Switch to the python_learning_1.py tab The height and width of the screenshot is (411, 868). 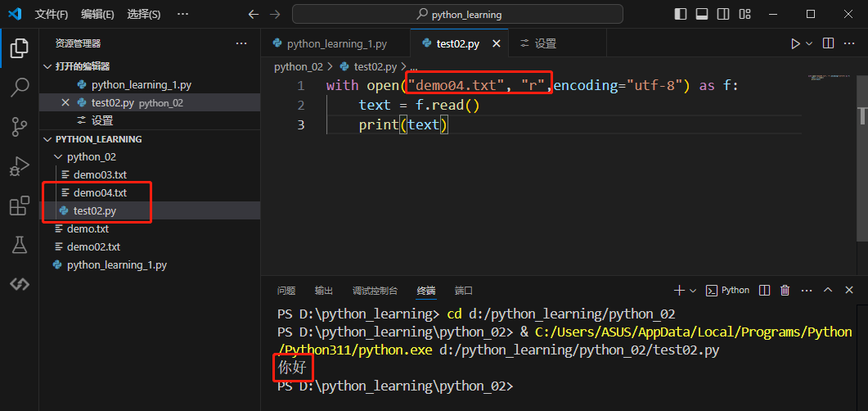(x=335, y=43)
